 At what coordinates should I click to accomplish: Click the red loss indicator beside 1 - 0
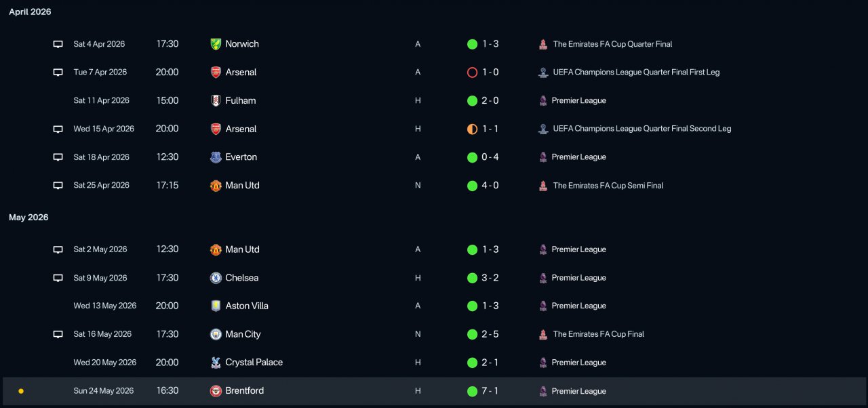[x=472, y=73]
